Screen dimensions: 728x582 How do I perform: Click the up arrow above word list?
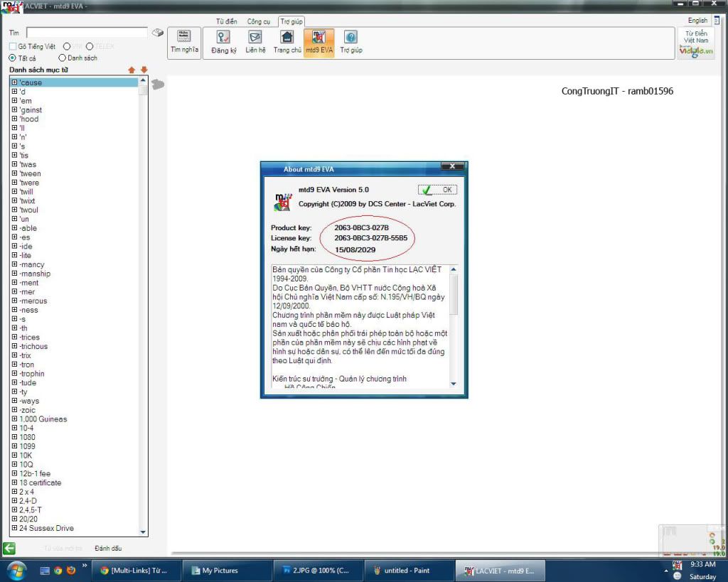tap(132, 70)
